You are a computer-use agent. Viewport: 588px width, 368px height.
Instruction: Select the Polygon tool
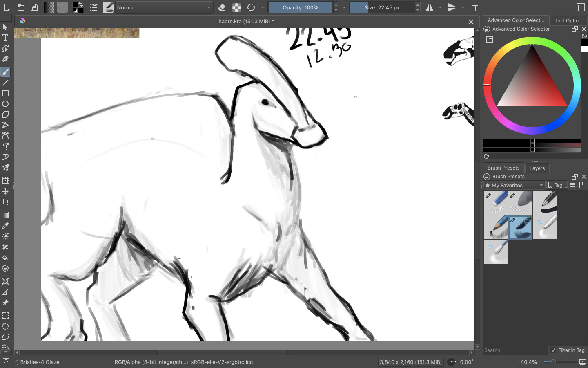[x=5, y=114]
